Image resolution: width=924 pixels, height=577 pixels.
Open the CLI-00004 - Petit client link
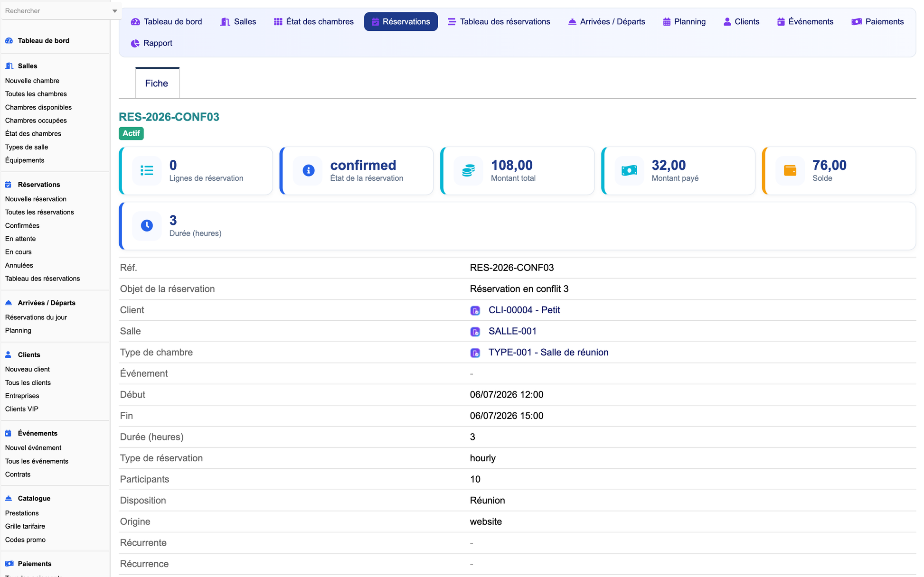[524, 310]
